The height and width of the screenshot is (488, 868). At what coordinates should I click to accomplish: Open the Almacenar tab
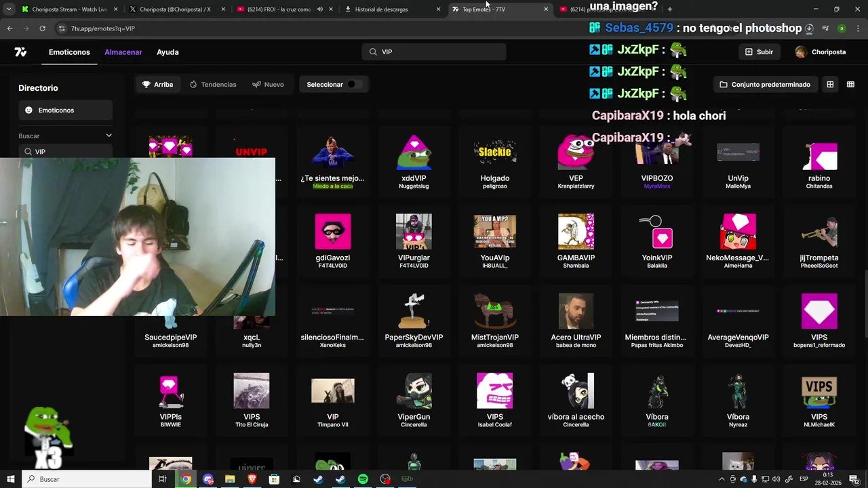pyautogui.click(x=123, y=52)
